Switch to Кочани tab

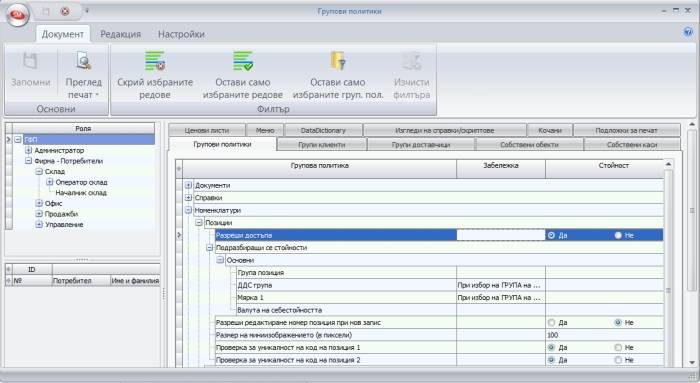(x=550, y=130)
